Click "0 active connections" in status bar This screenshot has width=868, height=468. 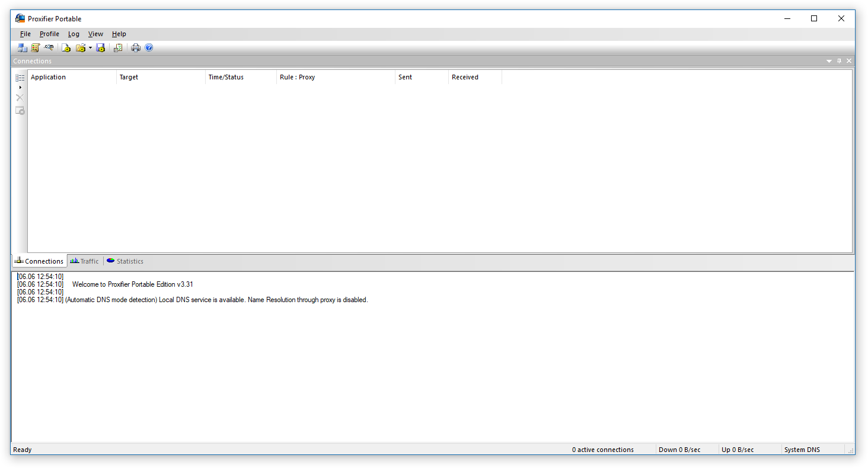[603, 450]
